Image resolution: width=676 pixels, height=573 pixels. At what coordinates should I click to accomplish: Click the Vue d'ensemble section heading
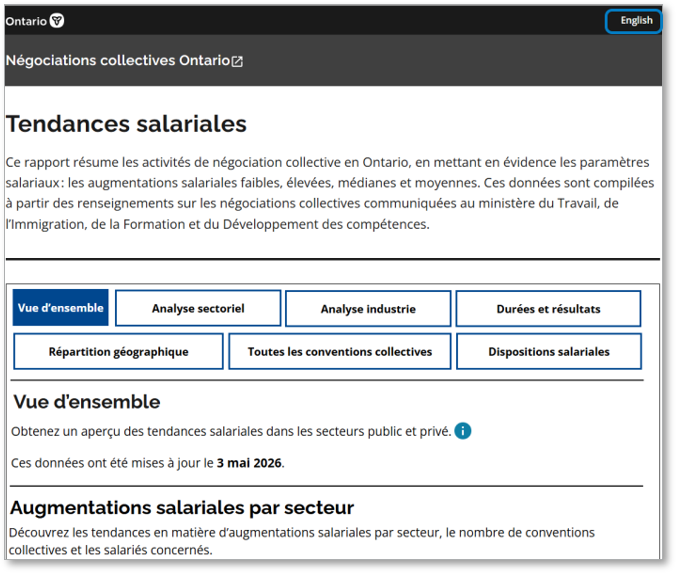coord(87,402)
